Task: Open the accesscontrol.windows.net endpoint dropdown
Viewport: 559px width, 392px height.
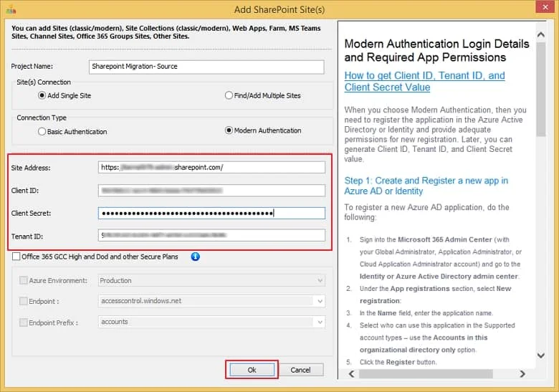Action: pos(211,301)
